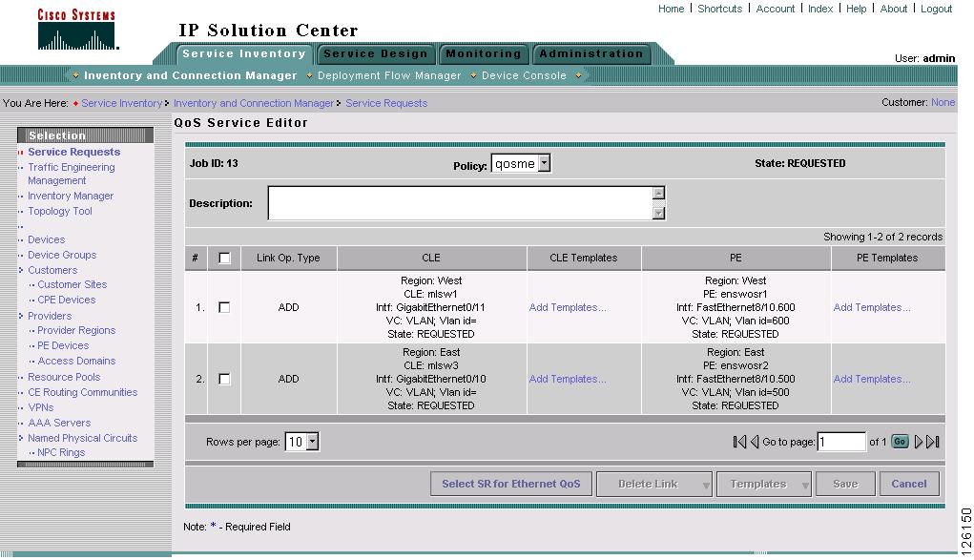Go to the first page of records
Viewport: 974px width, 560px height.
coord(739,442)
